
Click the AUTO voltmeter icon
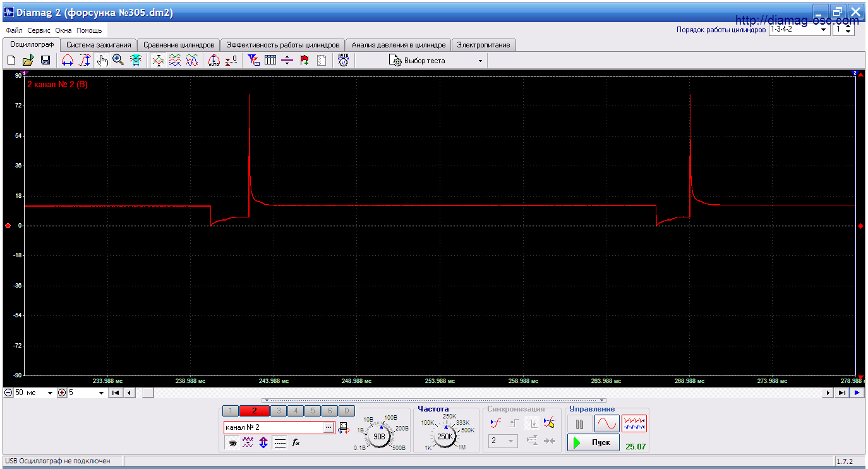click(343, 60)
